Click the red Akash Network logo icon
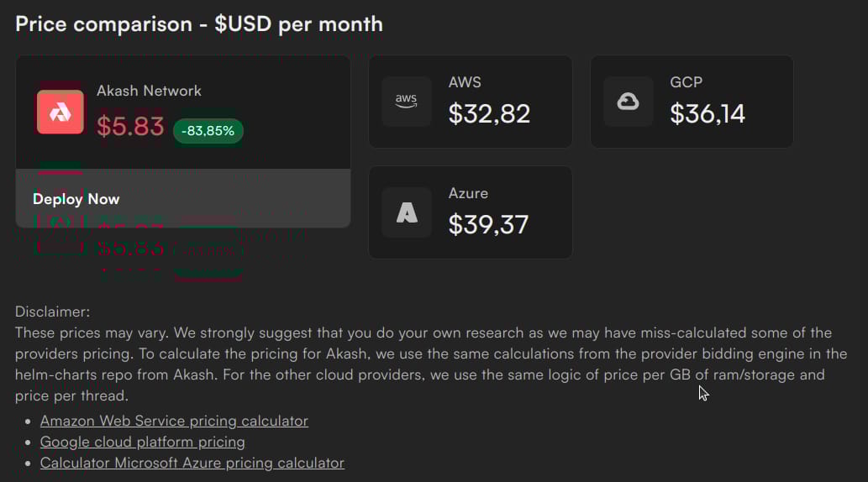Viewport: 868px width, 482px height. (x=60, y=112)
